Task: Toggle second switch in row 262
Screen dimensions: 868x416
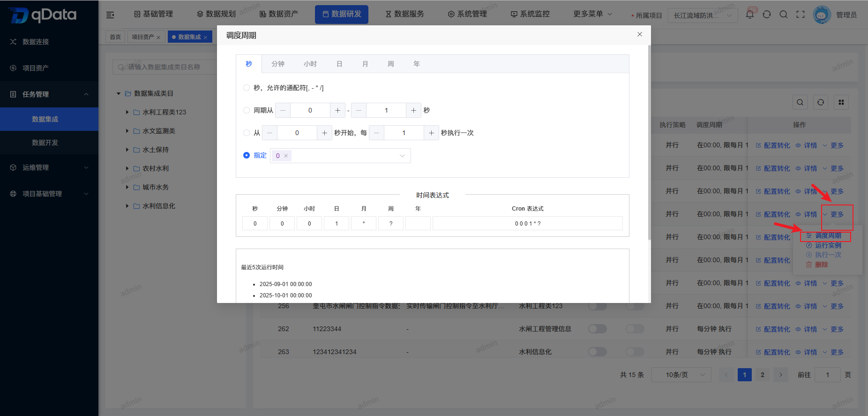Action: [635, 329]
